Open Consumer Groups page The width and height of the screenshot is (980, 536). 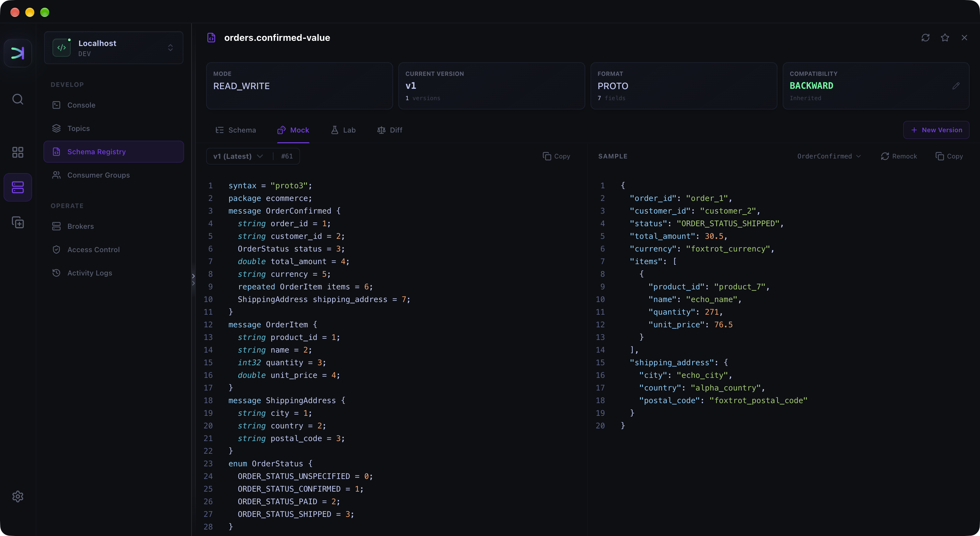[x=114, y=175]
